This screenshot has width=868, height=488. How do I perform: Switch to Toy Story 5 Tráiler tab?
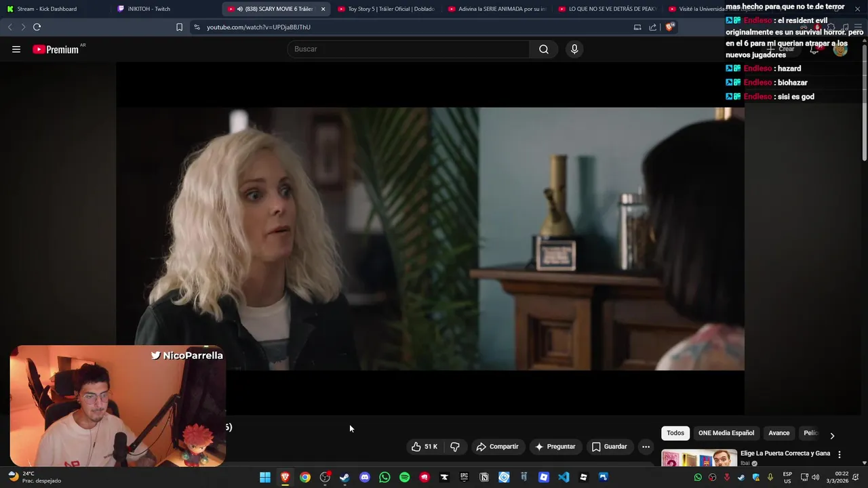[385, 9]
